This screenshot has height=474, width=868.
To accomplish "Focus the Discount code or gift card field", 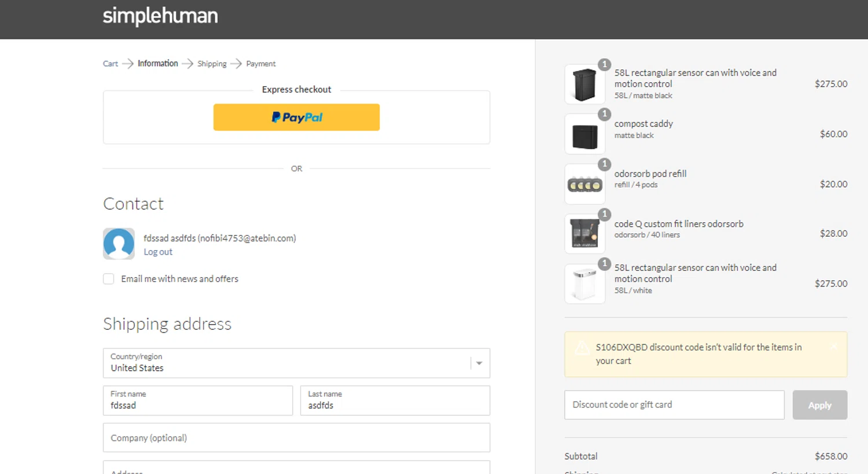I will (x=674, y=405).
